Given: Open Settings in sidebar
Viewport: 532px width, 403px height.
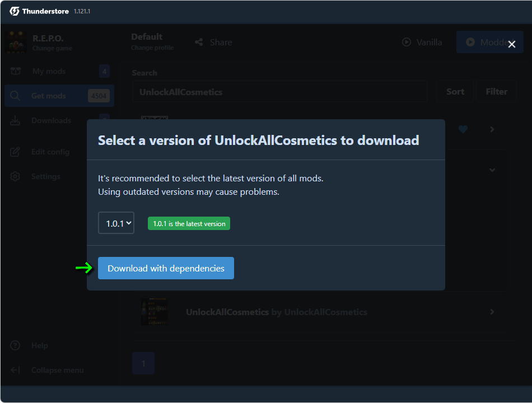Looking at the screenshot, I should click(59, 176).
